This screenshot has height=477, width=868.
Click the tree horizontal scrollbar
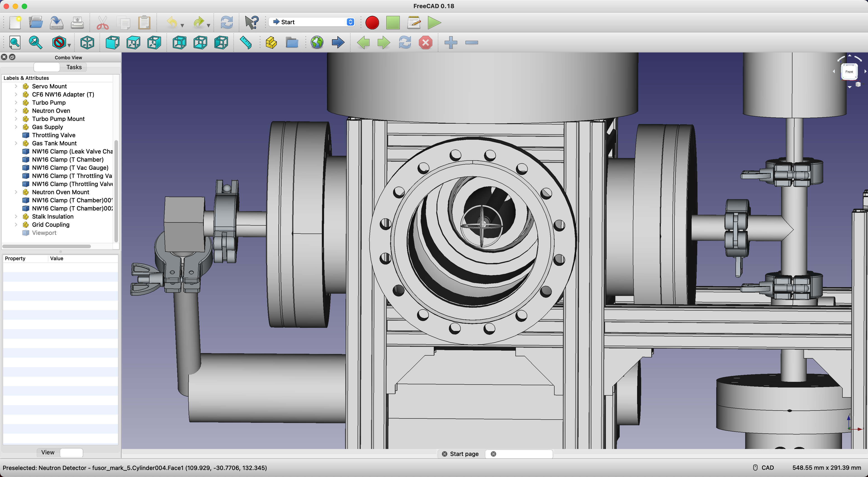[x=47, y=246]
